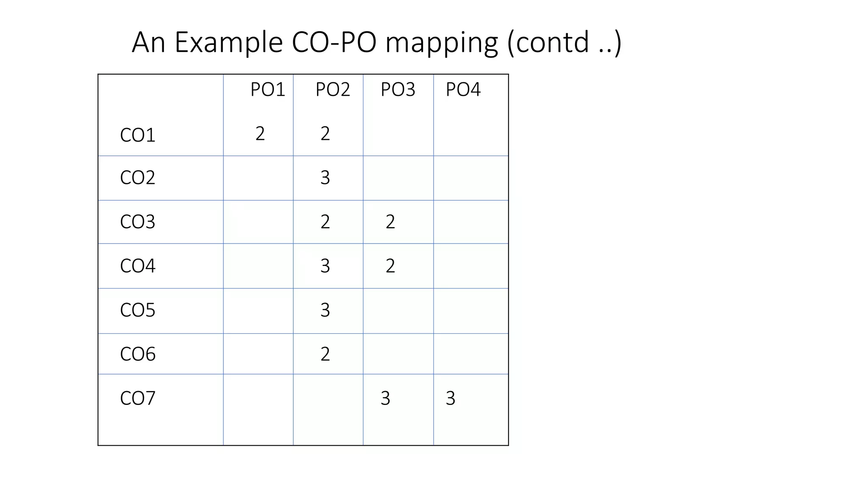The height and width of the screenshot is (488, 868).
Task: Click the slide title 'An Example CO-PO mapping'
Action: [376, 43]
